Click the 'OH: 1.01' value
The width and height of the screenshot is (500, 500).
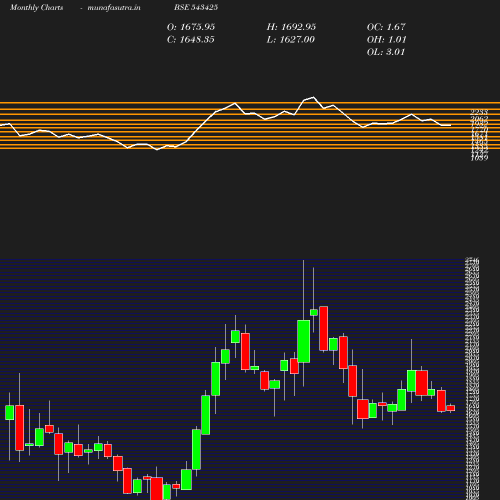(x=386, y=39)
